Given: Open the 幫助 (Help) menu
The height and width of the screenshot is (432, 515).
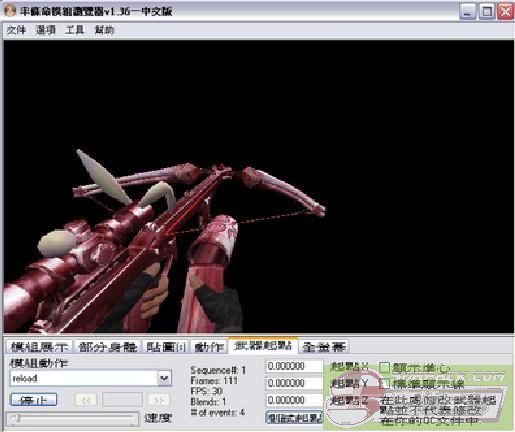Looking at the screenshot, I should pyautogui.click(x=104, y=30).
